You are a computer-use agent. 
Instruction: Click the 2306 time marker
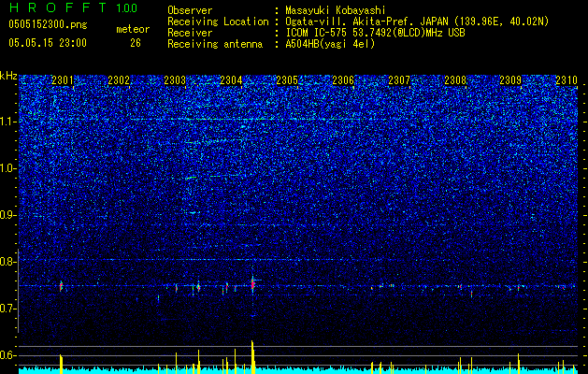(x=343, y=79)
